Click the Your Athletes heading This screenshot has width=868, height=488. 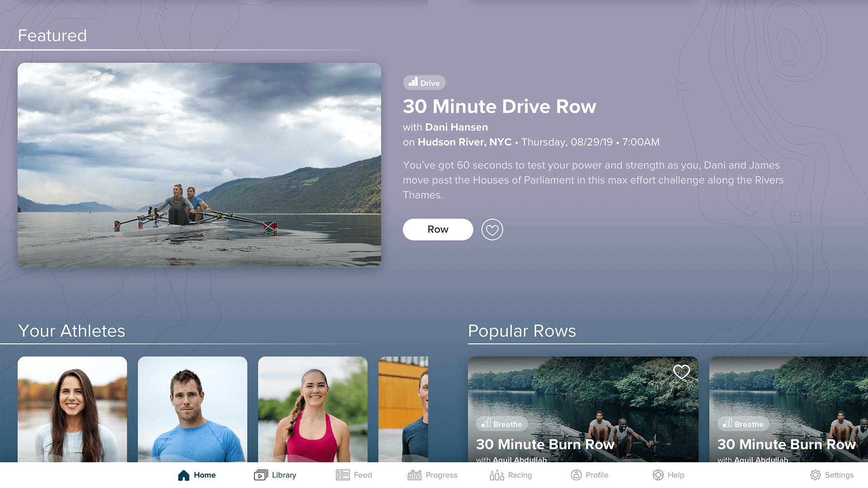(x=71, y=331)
